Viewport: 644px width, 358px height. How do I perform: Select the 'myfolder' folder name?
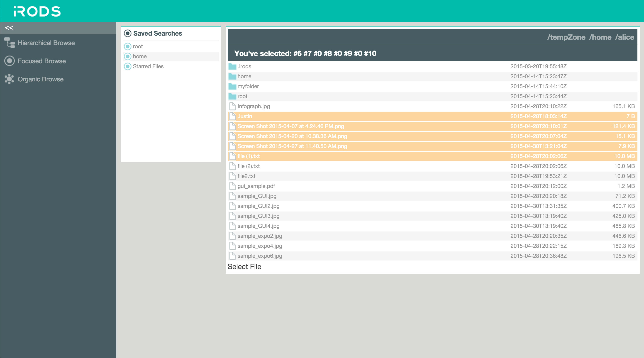(248, 87)
